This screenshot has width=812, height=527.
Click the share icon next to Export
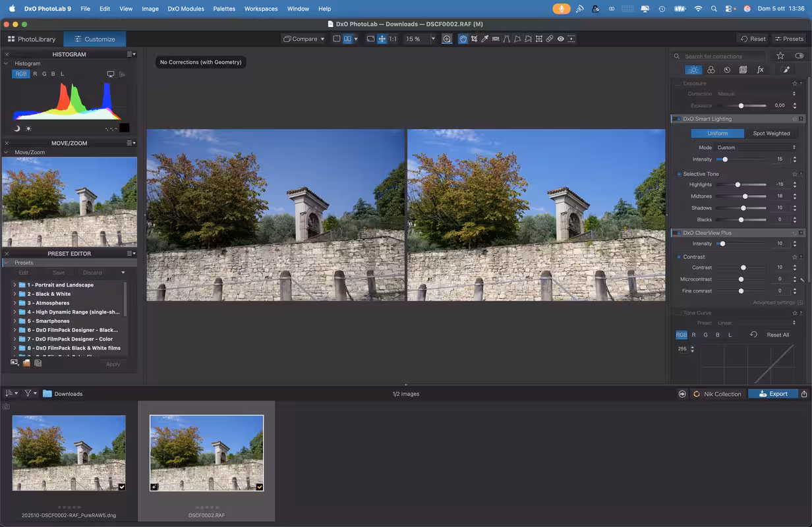click(804, 394)
